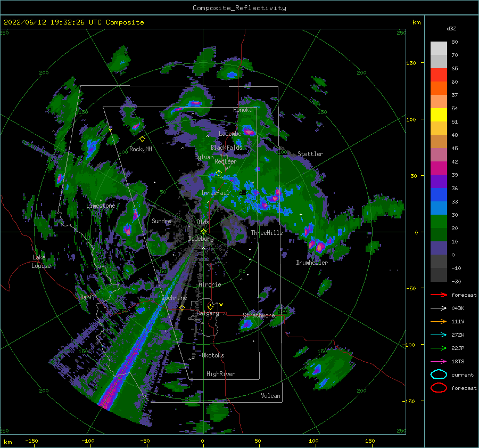Click the Sylvan label
Screen dimensions: 479x448
pyautogui.click(x=204, y=157)
